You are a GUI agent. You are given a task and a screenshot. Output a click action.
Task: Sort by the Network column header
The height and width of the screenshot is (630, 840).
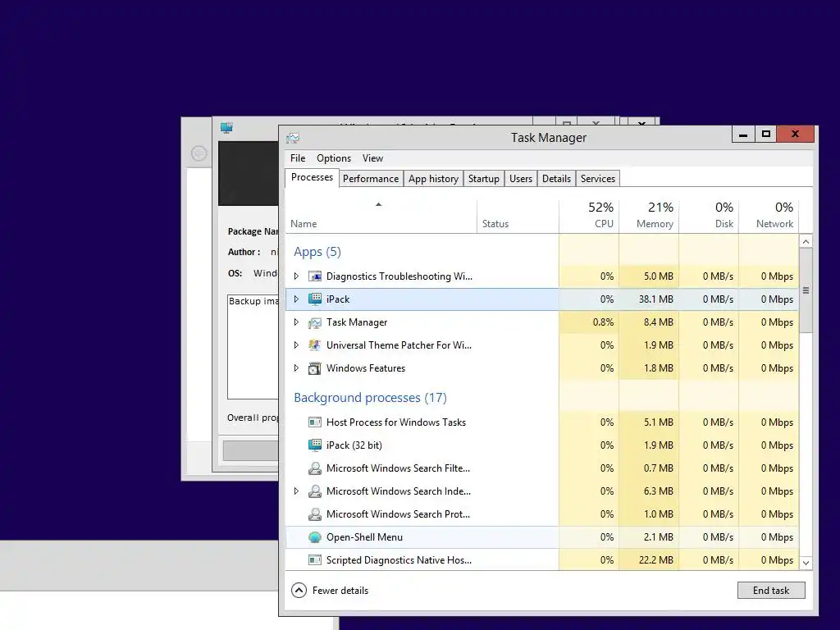click(769, 217)
